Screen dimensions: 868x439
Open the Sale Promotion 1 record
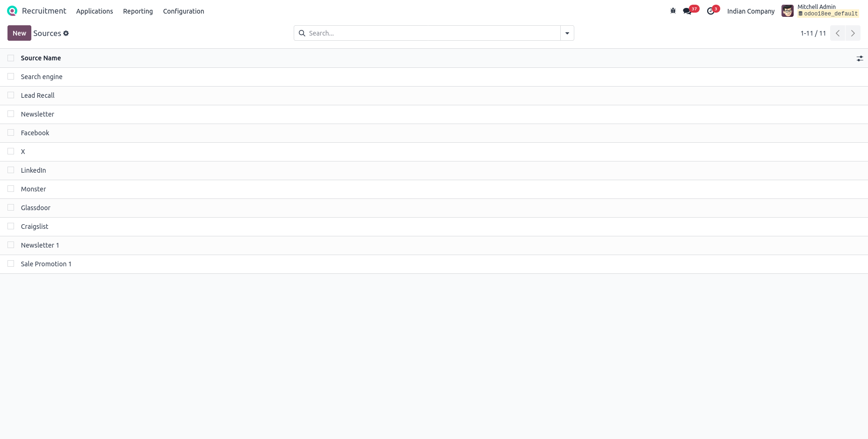pyautogui.click(x=46, y=264)
